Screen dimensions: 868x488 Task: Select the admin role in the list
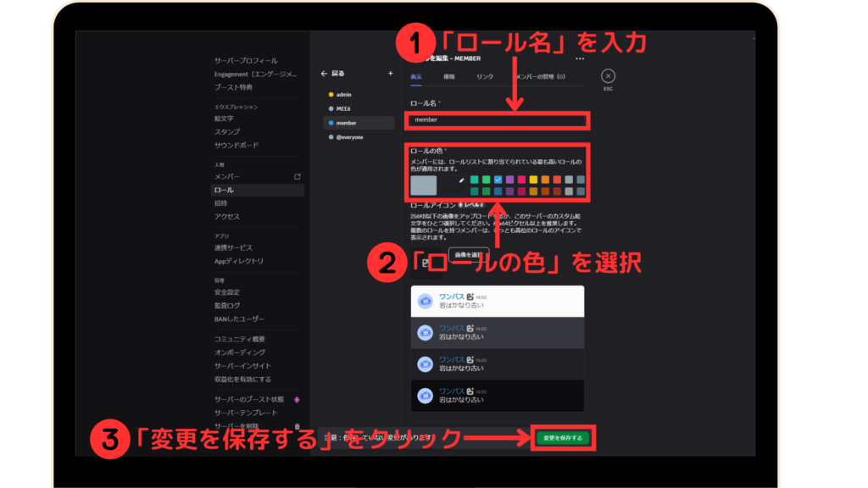(359, 95)
